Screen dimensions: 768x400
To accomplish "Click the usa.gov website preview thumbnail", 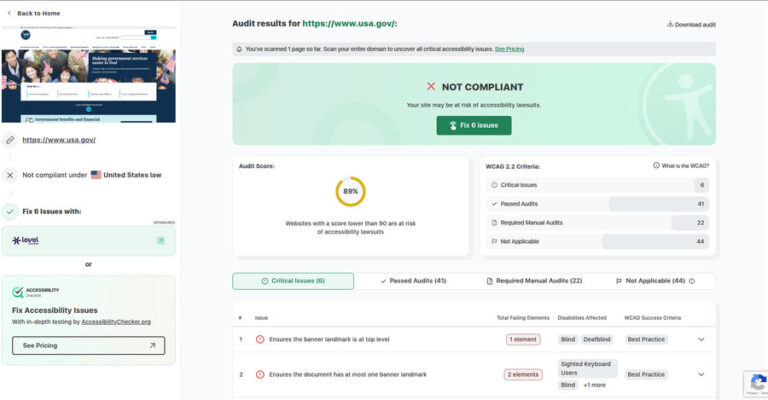I will click(89, 74).
